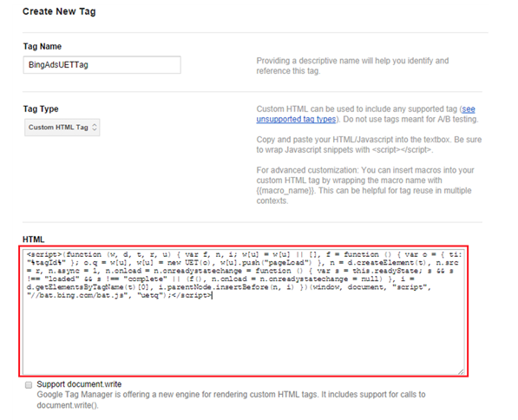Click the 'Support document.write' label text
The image size is (518, 420).
point(79,384)
